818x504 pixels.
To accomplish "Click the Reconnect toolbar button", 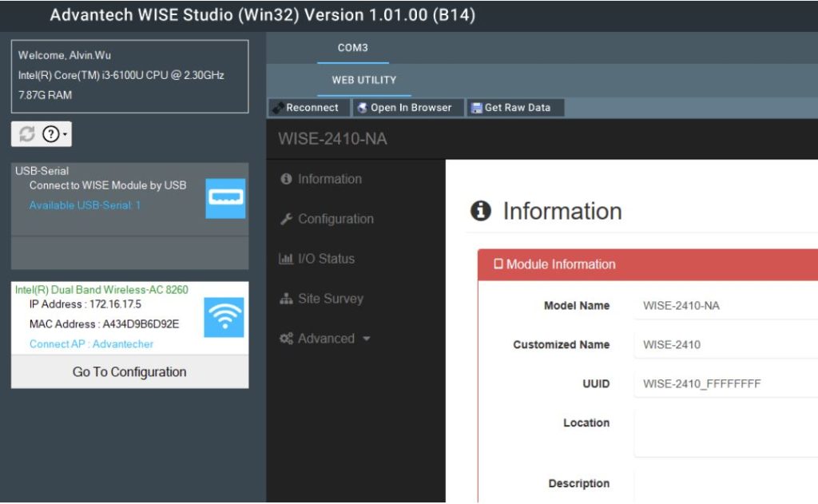I will 306,108.
